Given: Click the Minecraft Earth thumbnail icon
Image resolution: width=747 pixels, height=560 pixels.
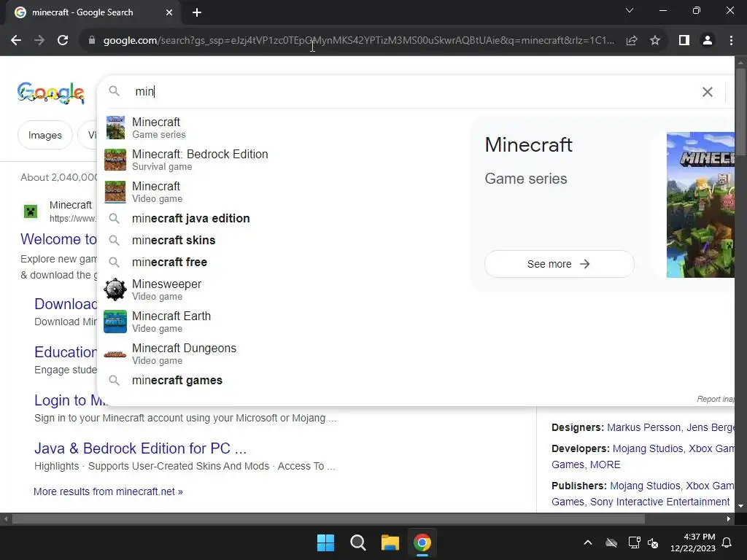Looking at the screenshot, I should coord(115,322).
